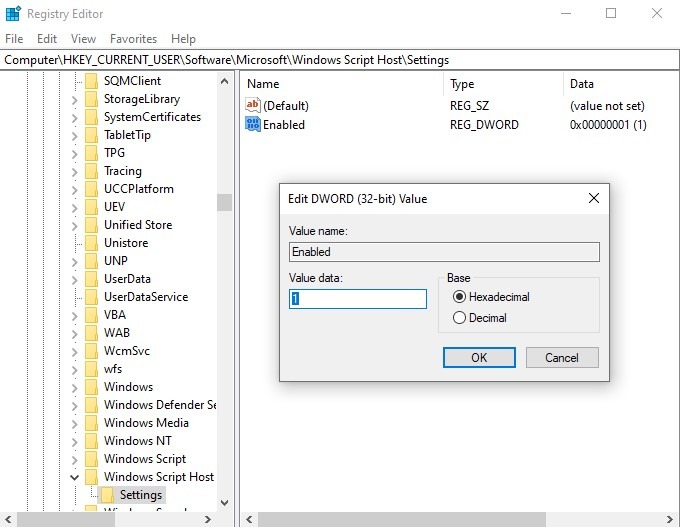Select the Decimal base option
This screenshot has width=680, height=527.
479,318
